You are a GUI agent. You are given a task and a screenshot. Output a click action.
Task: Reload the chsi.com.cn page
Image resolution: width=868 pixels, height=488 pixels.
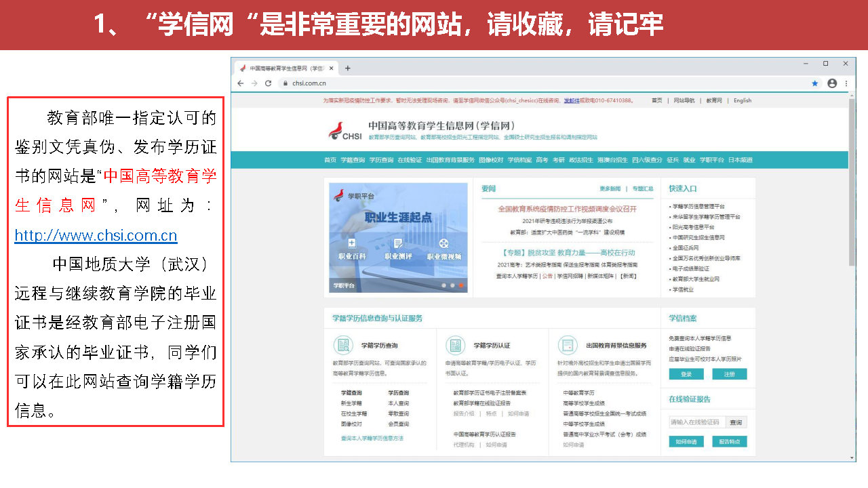(x=268, y=83)
